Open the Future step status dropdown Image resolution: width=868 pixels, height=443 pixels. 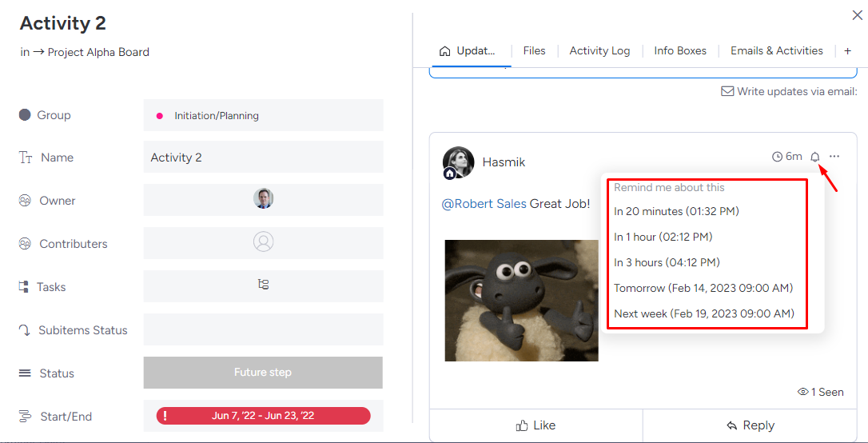click(x=264, y=372)
